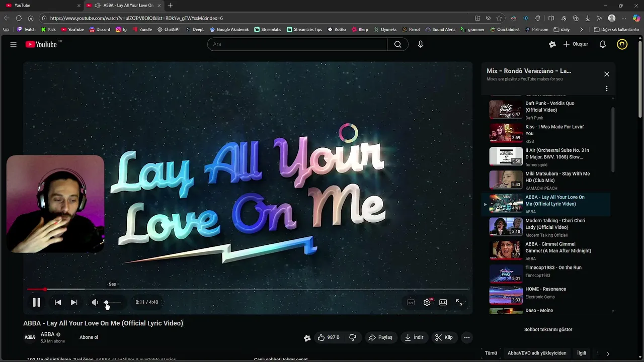Open Kick bookmark
Viewport: 644px width, 362px height.
[x=48, y=29]
